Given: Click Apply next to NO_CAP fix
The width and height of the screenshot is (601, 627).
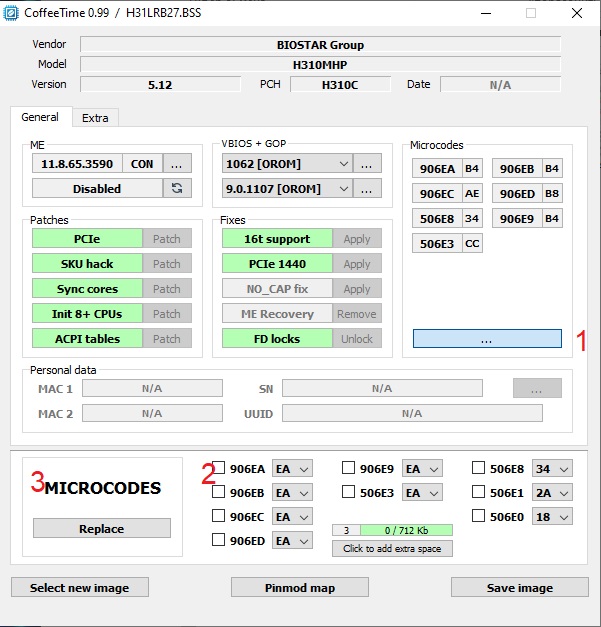Looking at the screenshot, I should (x=357, y=288).
